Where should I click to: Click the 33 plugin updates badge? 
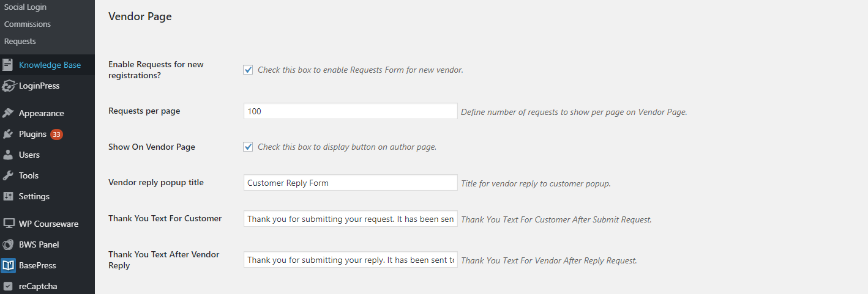coord(56,134)
